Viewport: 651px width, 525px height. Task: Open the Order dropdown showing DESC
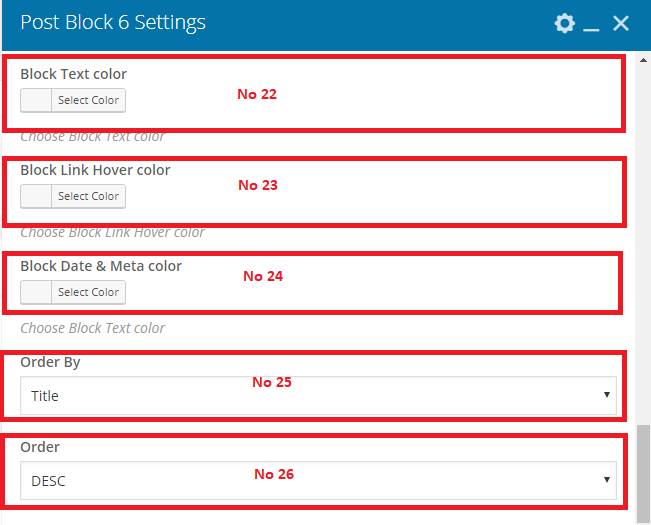318,481
